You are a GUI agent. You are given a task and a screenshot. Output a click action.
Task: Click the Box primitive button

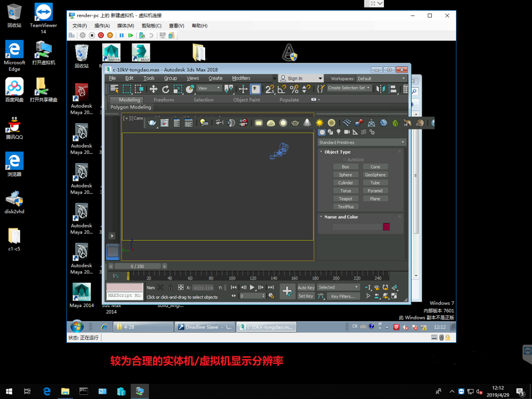(x=345, y=167)
